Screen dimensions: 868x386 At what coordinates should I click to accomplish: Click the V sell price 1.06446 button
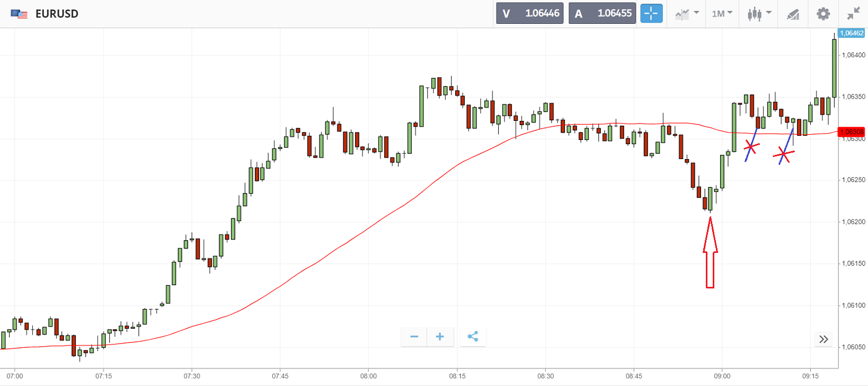click(x=529, y=13)
